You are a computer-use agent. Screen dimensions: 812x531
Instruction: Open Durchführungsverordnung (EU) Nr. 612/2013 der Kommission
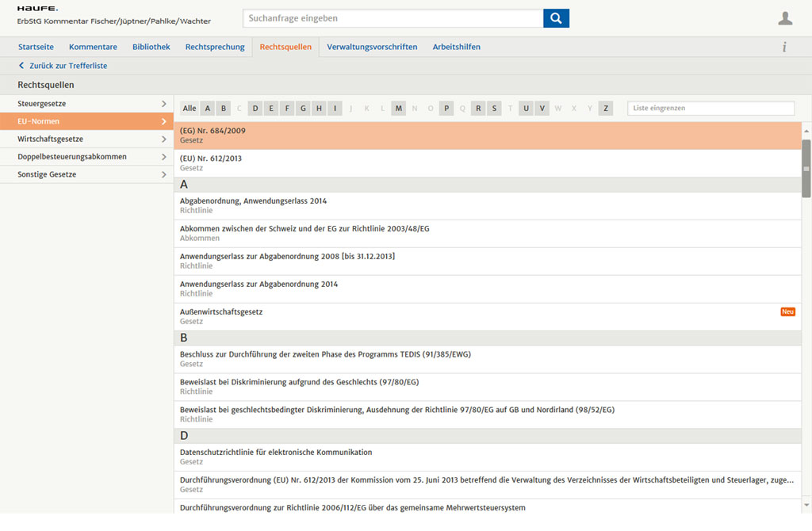click(x=488, y=484)
